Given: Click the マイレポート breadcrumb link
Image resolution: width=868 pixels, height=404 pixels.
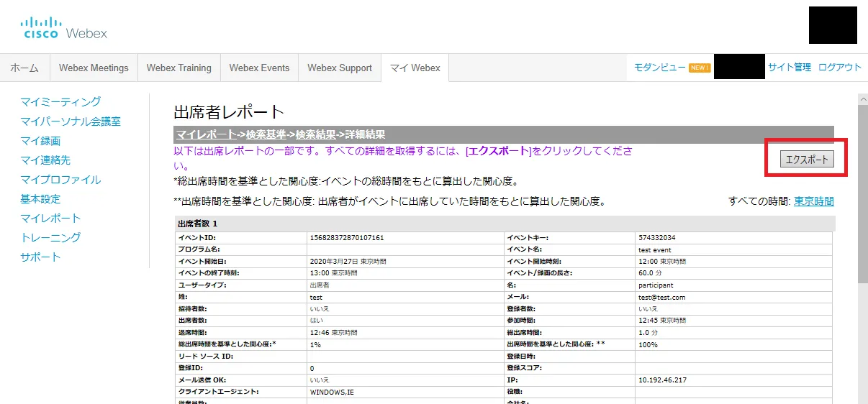Looking at the screenshot, I should click(x=206, y=134).
